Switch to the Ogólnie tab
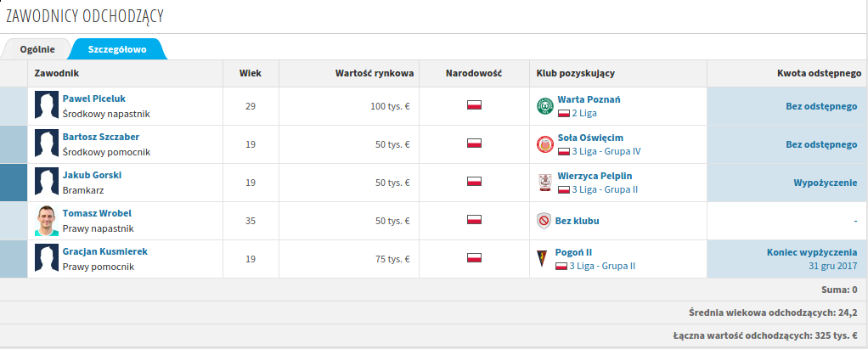 click(x=37, y=49)
